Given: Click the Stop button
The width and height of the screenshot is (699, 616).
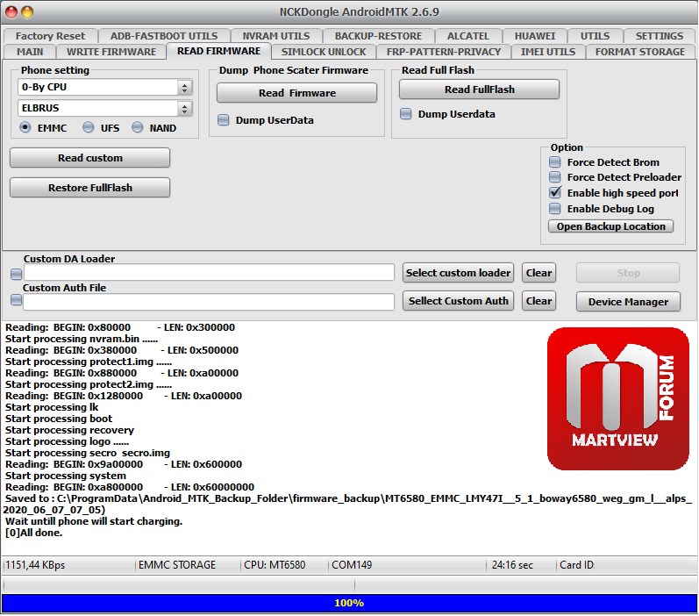Looking at the screenshot, I should (x=628, y=273).
